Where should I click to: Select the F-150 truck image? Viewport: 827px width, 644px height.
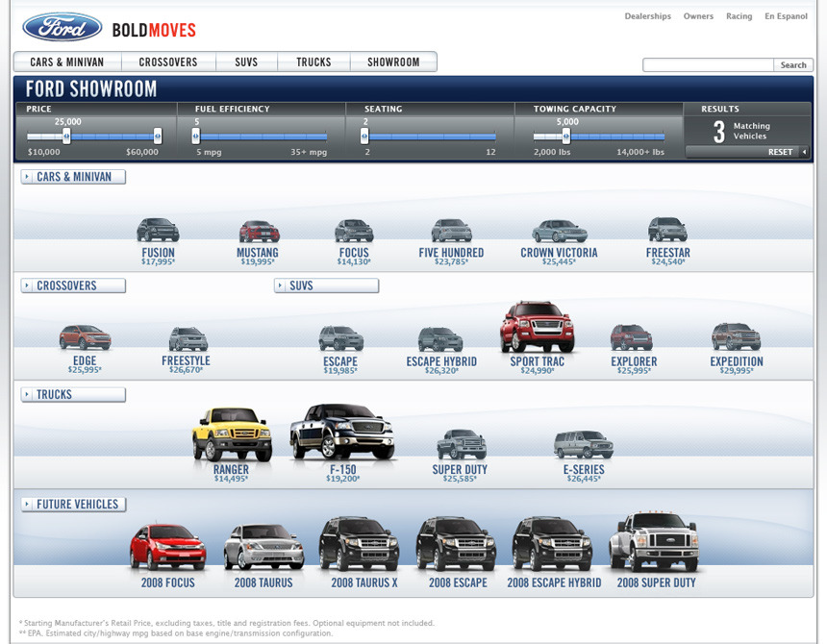tap(342, 431)
